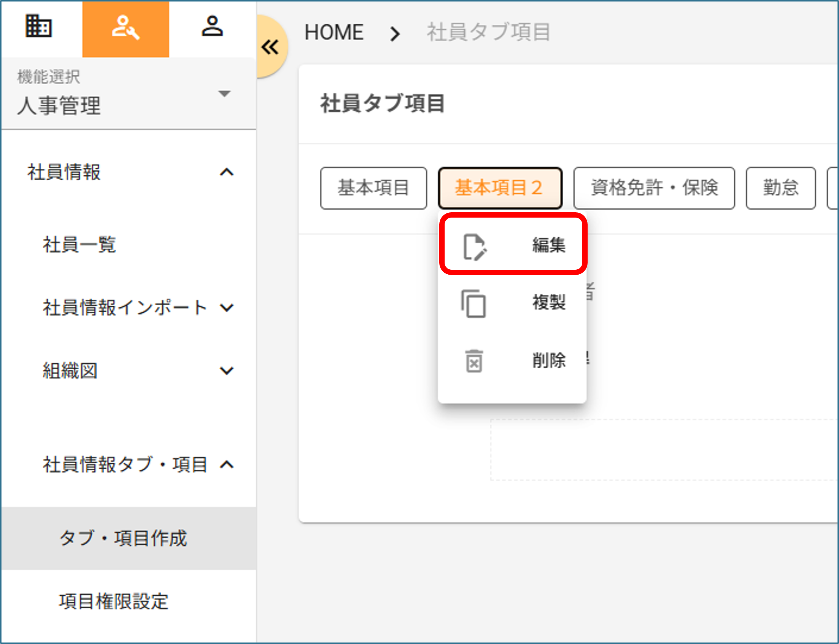Click the breadcrumb arrow after HOME
839x644 pixels.
[x=396, y=34]
